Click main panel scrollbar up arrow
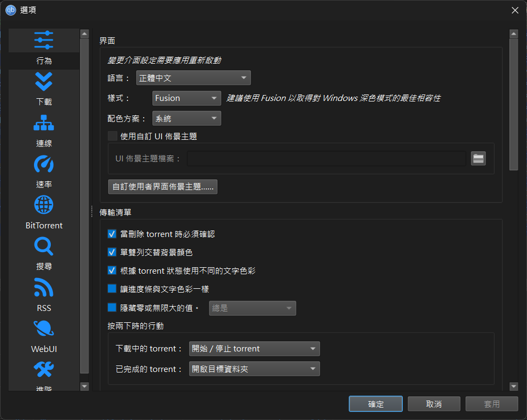The height and width of the screenshot is (420, 527). [514, 33]
